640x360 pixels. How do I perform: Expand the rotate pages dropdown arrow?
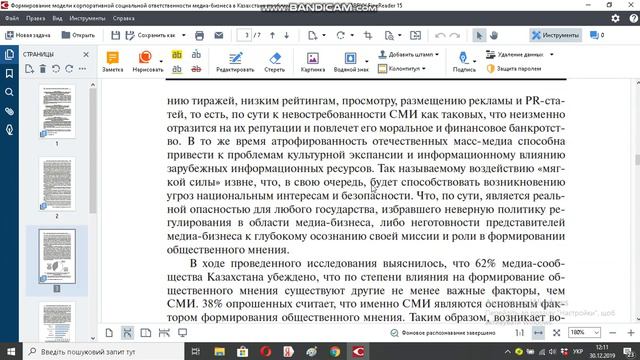352,36
